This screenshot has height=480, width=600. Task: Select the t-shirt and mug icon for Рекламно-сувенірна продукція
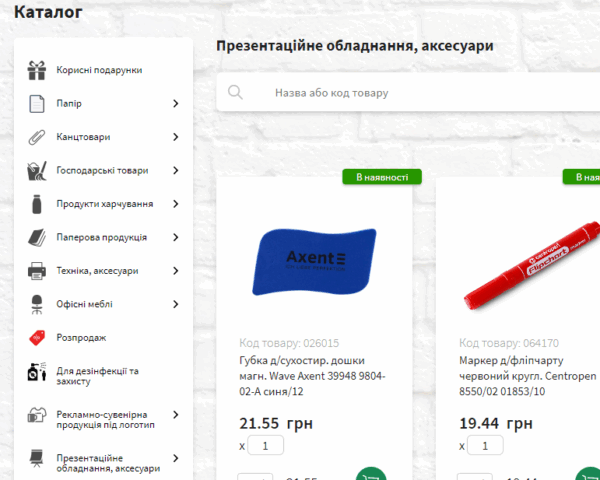click(x=37, y=415)
